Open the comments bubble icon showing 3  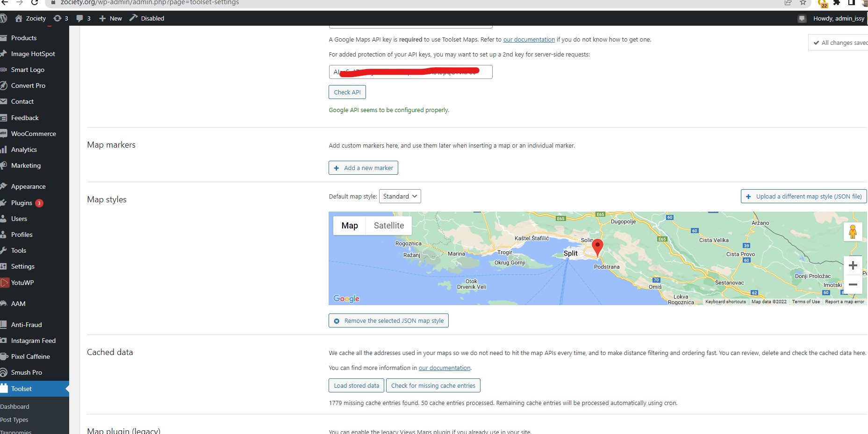tap(83, 18)
